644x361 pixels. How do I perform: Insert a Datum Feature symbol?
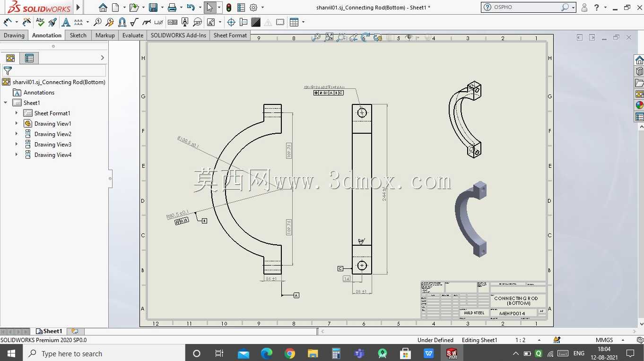[x=185, y=22]
